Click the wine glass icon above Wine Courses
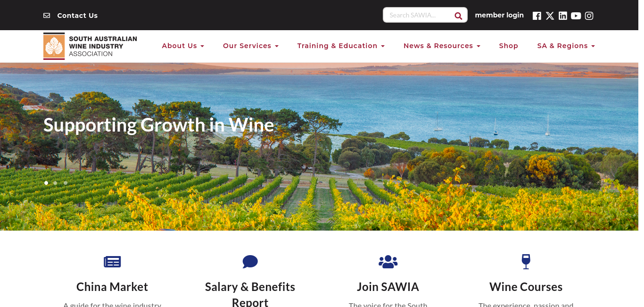 pos(526,261)
